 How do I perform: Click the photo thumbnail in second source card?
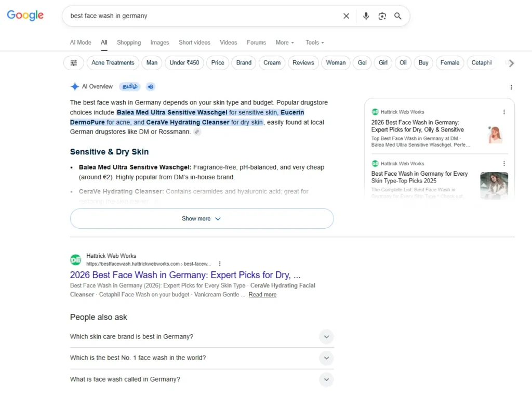494,186
